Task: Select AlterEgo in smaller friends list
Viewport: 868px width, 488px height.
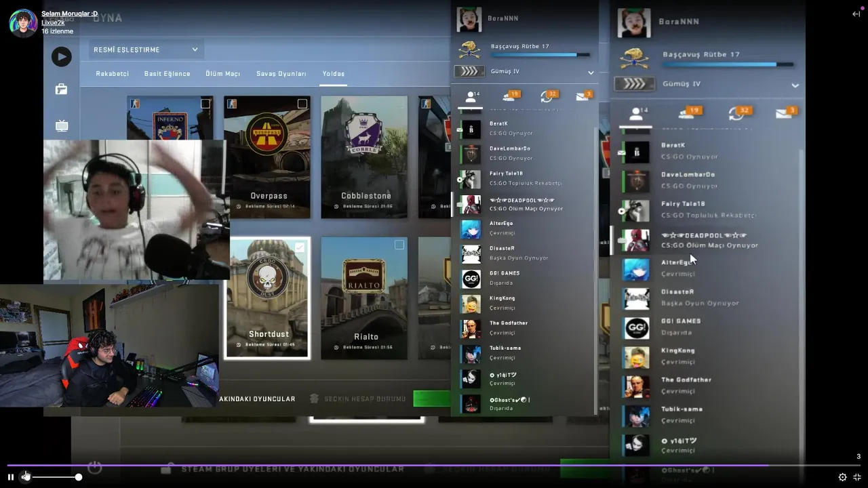Action: [522, 228]
